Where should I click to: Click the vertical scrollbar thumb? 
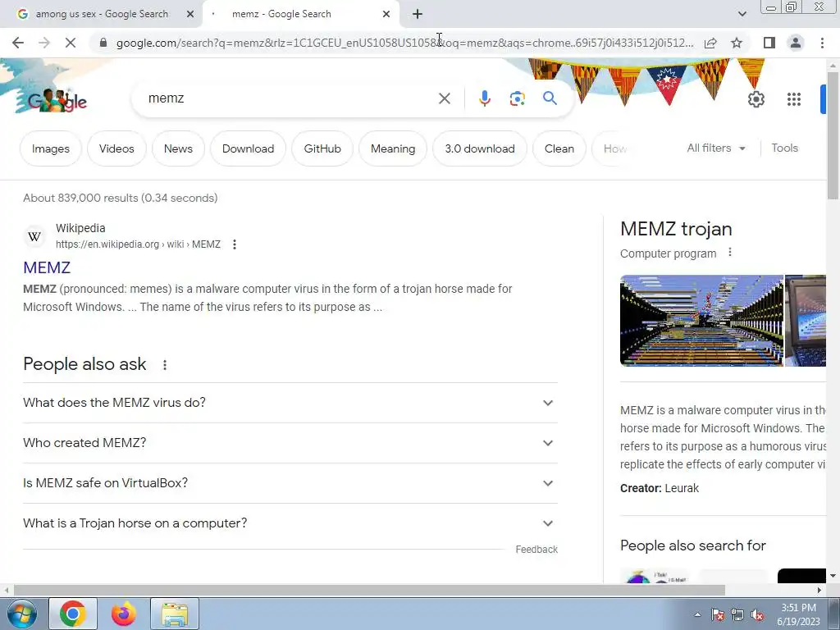coord(833,134)
